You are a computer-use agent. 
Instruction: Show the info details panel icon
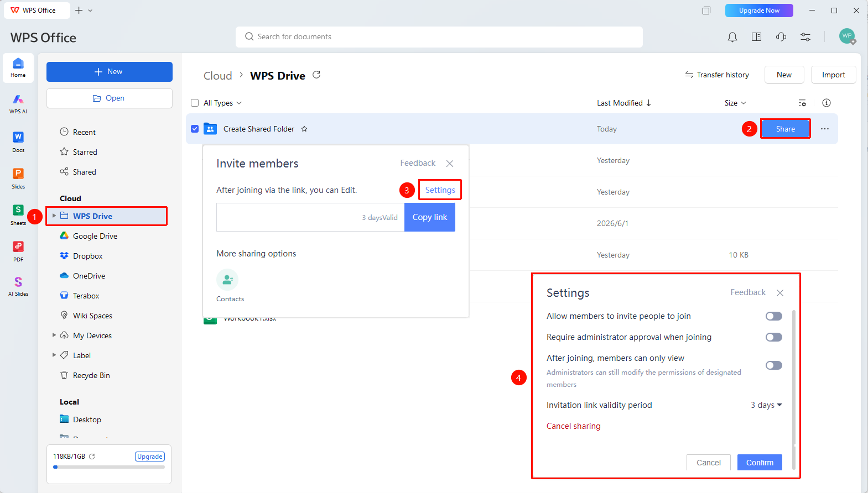tap(827, 103)
